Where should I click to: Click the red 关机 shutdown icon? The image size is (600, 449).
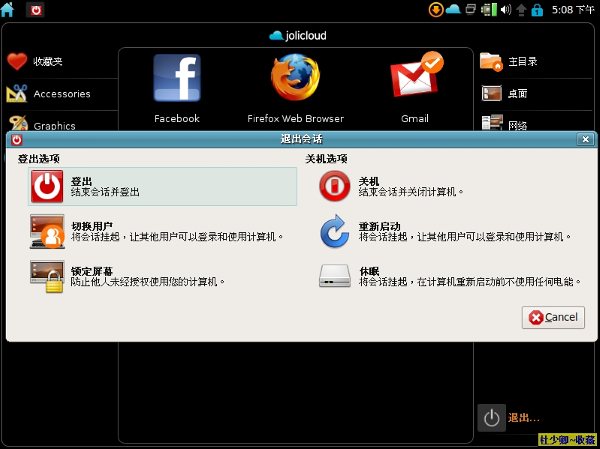pos(334,186)
